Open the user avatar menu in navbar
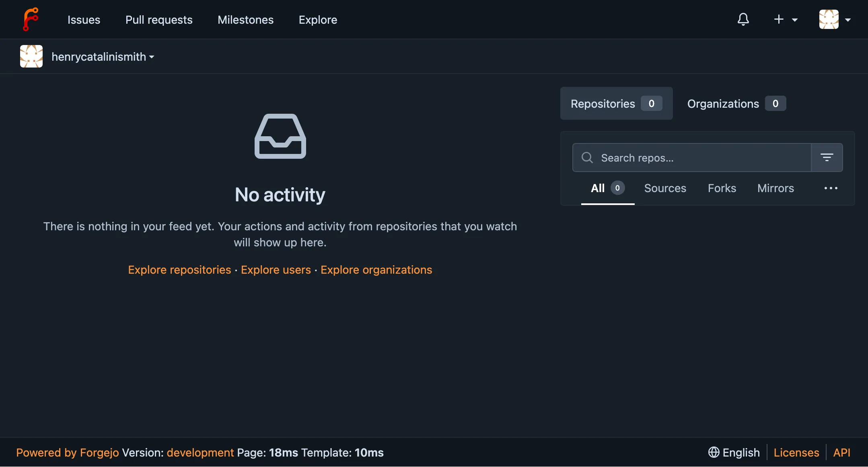This screenshot has height=467, width=868. pyautogui.click(x=835, y=19)
